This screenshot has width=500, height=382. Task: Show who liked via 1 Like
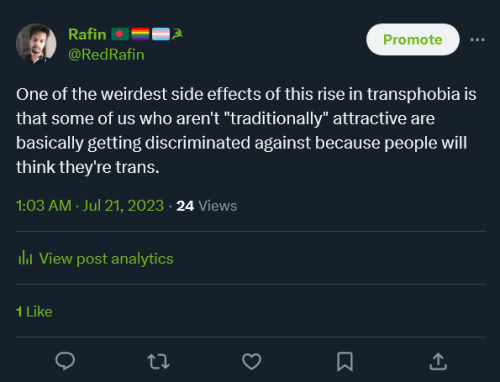coord(34,312)
